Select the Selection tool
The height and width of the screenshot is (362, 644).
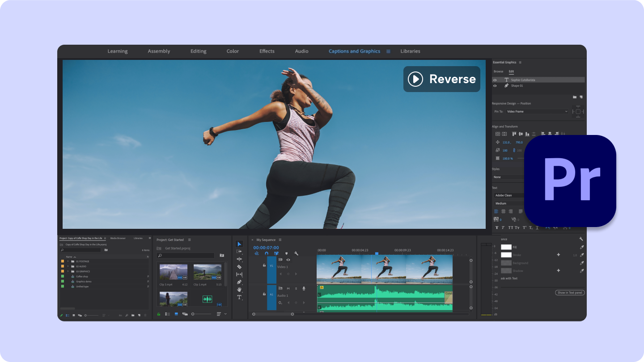pos(239,244)
